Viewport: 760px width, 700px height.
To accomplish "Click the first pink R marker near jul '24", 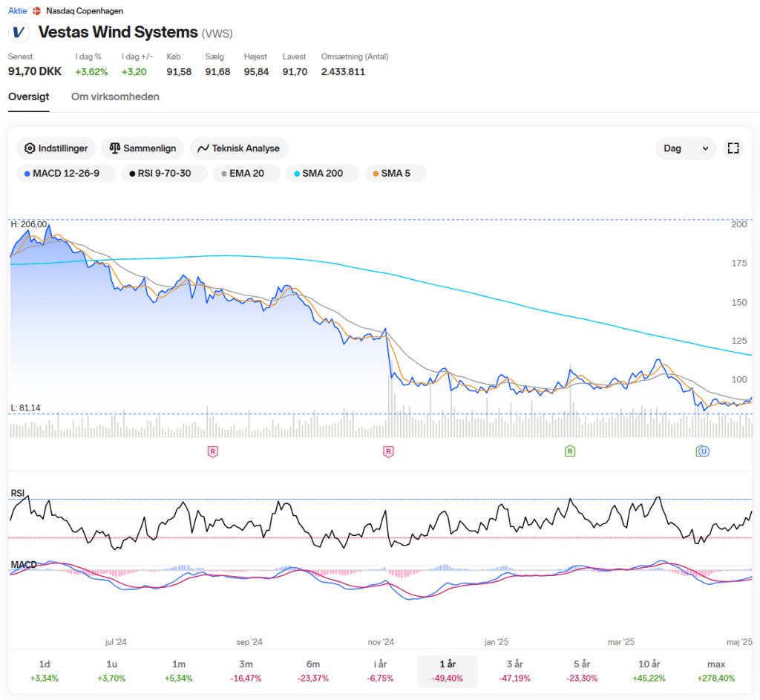I will point(213,451).
